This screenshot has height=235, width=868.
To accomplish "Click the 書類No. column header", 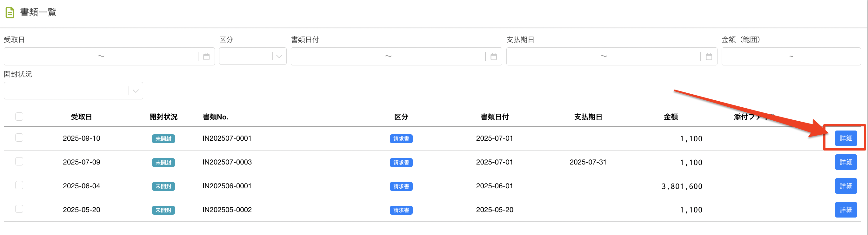I will click(215, 117).
